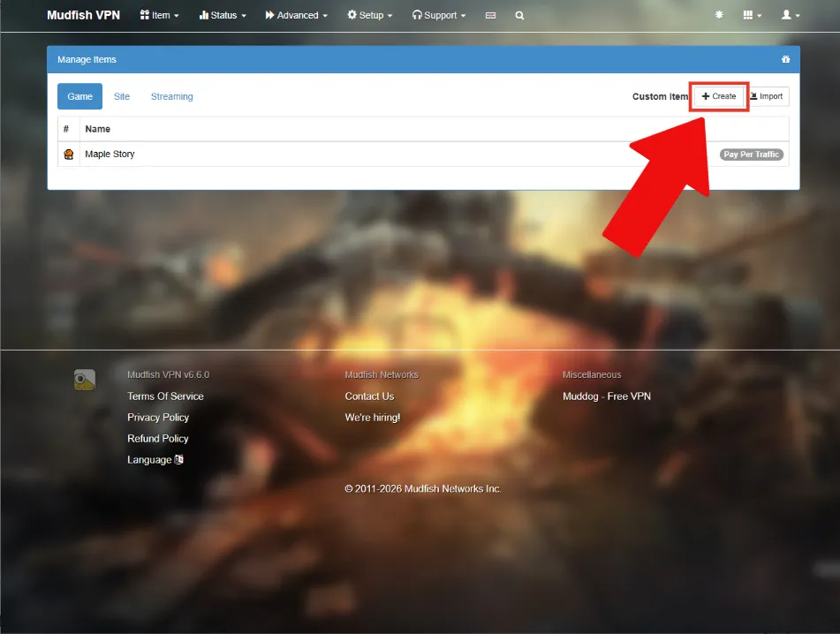Open the Terms Of Service link
Screen dimensions: 840x634
165,396
